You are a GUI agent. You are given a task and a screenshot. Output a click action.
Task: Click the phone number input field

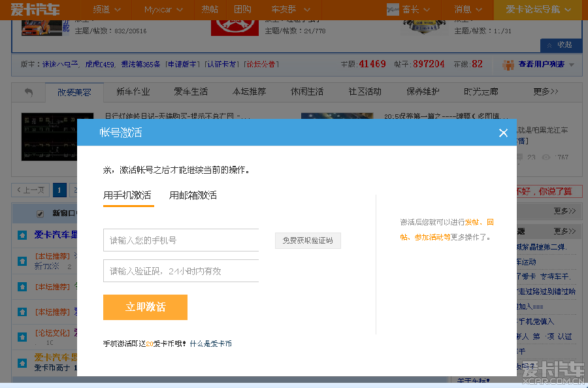181,240
